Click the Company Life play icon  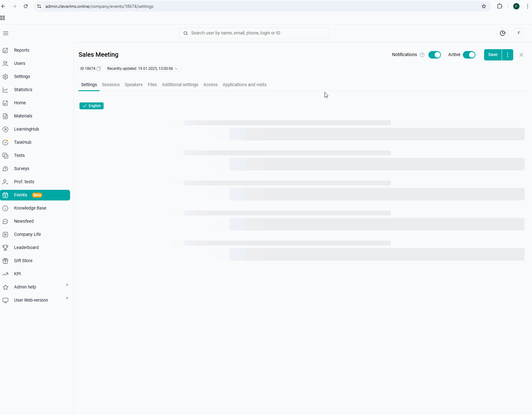[5, 235]
